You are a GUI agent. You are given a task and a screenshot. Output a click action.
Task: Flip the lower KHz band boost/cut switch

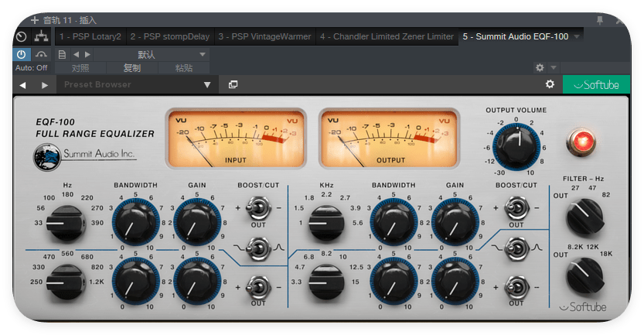pyautogui.click(x=516, y=287)
